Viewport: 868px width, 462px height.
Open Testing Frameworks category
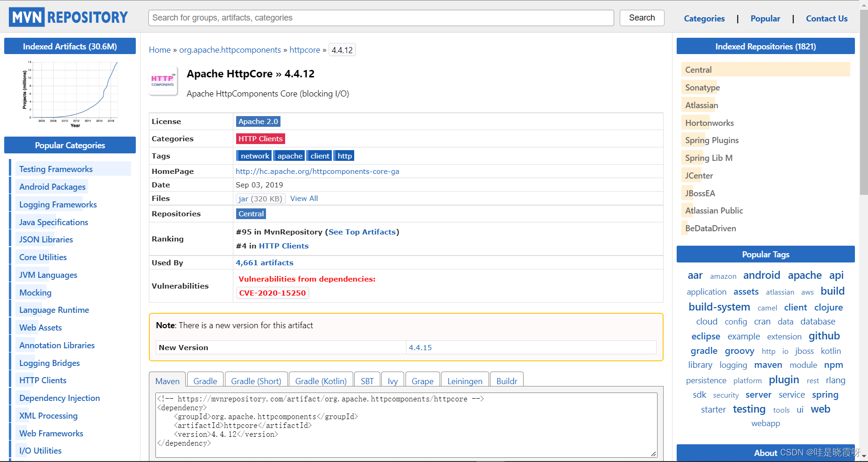click(x=56, y=169)
